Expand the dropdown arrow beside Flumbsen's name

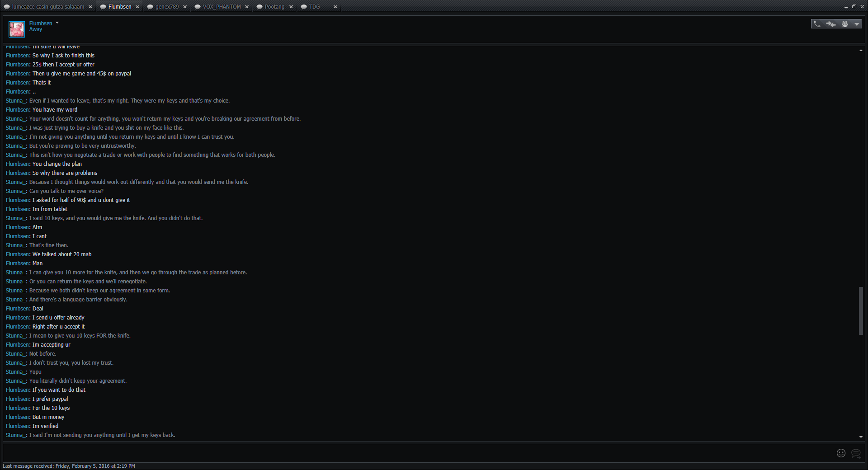[57, 23]
